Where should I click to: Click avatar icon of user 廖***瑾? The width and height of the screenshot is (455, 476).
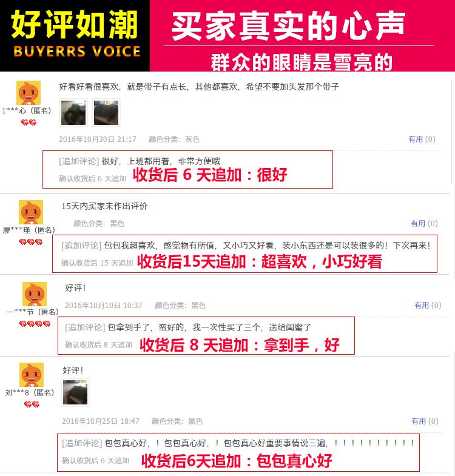point(31,212)
